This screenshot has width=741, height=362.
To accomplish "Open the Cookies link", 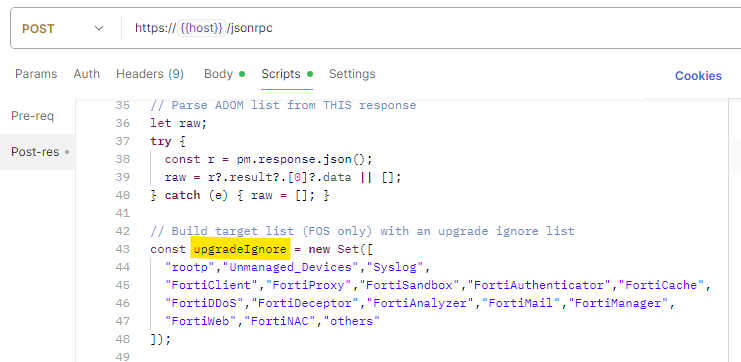I will [698, 76].
